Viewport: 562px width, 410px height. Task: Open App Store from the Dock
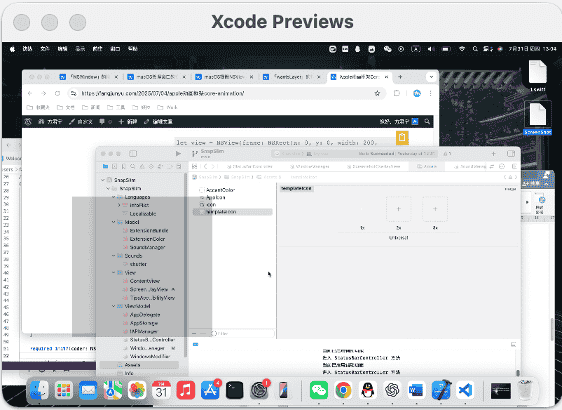point(210,390)
